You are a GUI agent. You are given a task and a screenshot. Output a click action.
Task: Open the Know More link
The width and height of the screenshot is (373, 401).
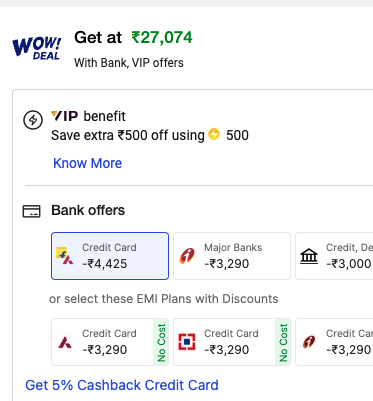coord(88,163)
